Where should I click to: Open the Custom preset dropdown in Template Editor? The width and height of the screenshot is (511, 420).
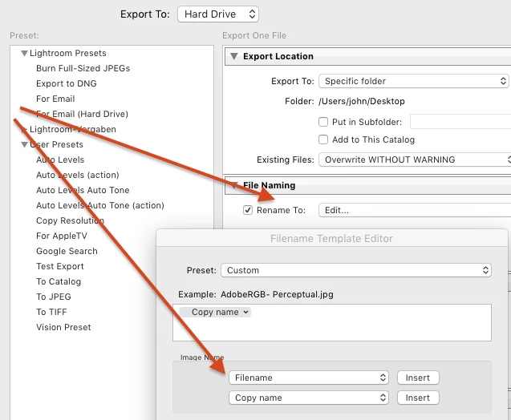coord(356,271)
